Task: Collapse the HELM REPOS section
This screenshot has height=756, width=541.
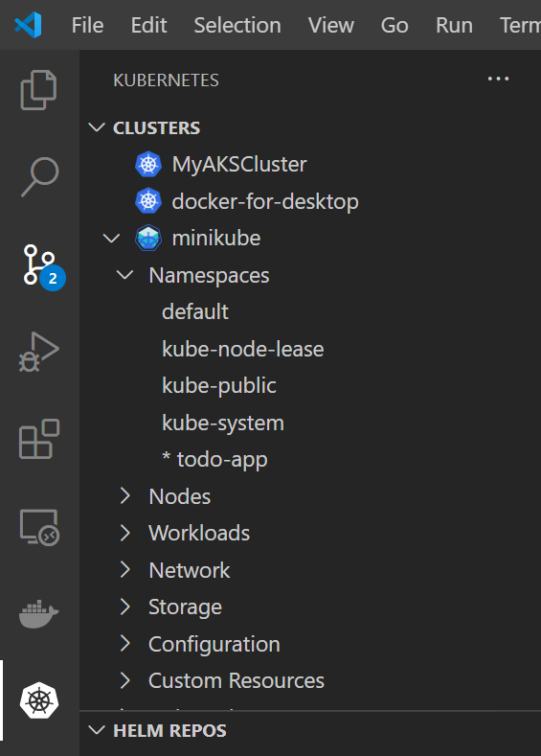Action: pos(97,730)
